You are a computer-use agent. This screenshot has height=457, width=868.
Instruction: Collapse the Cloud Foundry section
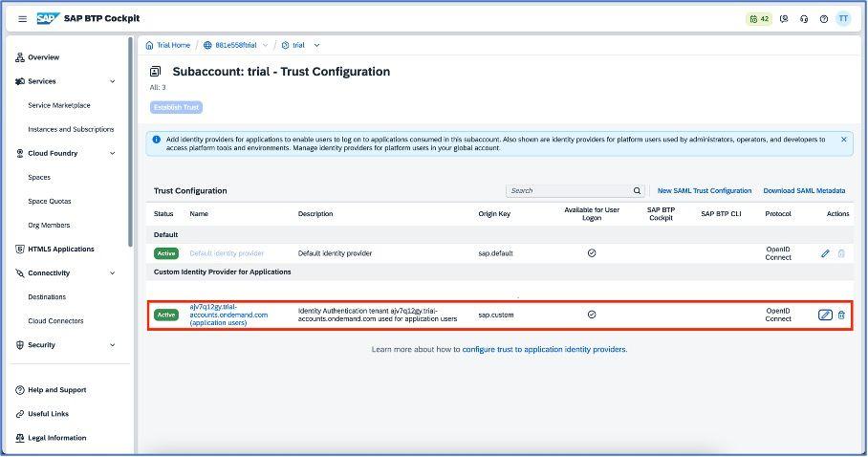click(x=113, y=153)
